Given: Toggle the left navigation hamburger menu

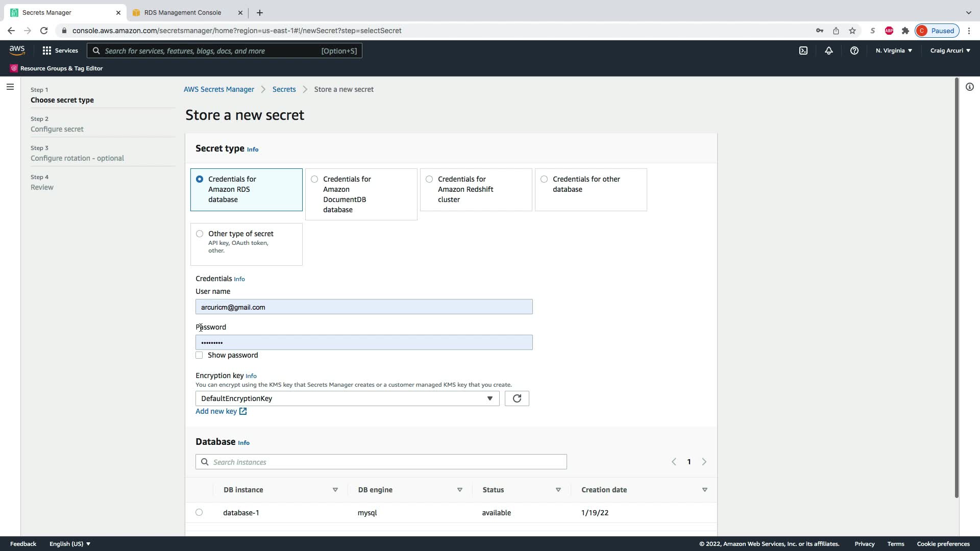Looking at the screenshot, I should point(10,87).
